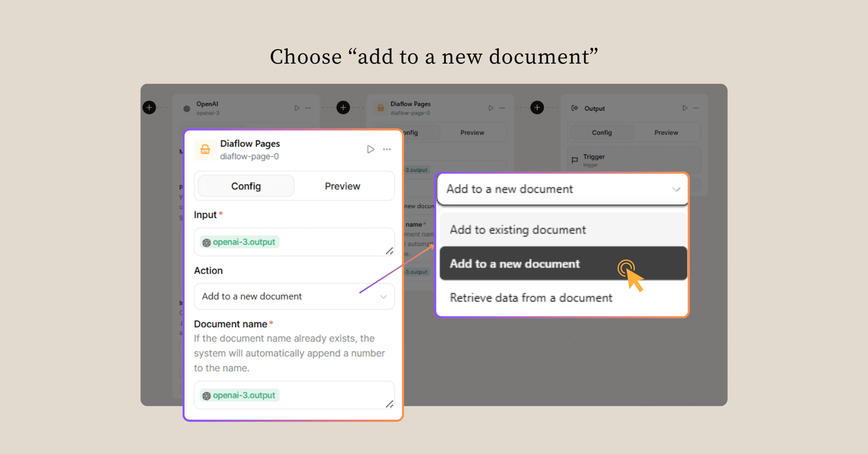Open the highlighted Diaflow Pages more options menu

(387, 149)
